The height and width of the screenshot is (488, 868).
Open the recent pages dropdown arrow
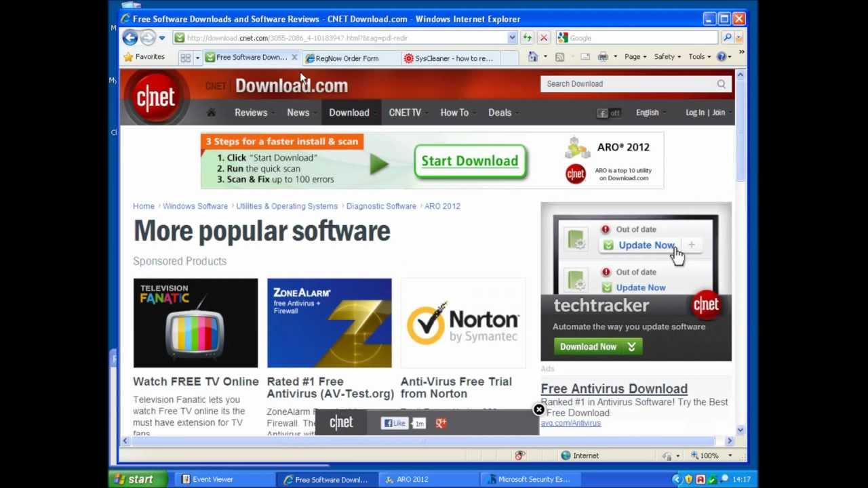pos(161,38)
